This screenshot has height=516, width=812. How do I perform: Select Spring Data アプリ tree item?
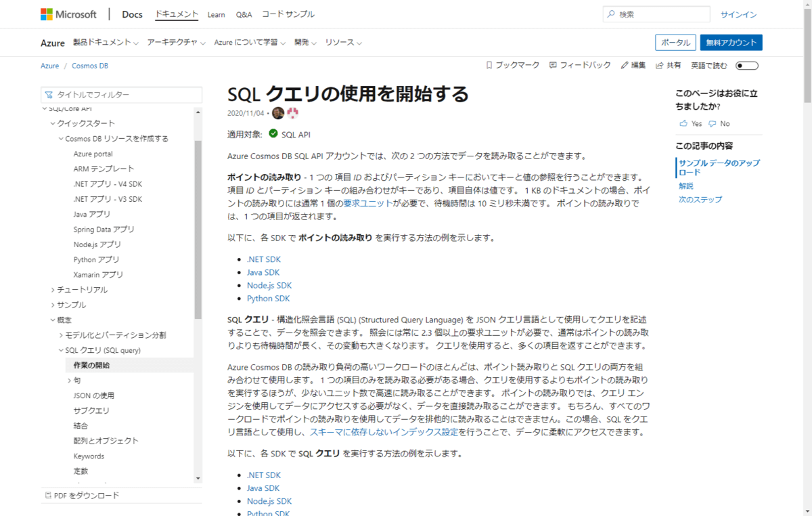[x=104, y=230]
